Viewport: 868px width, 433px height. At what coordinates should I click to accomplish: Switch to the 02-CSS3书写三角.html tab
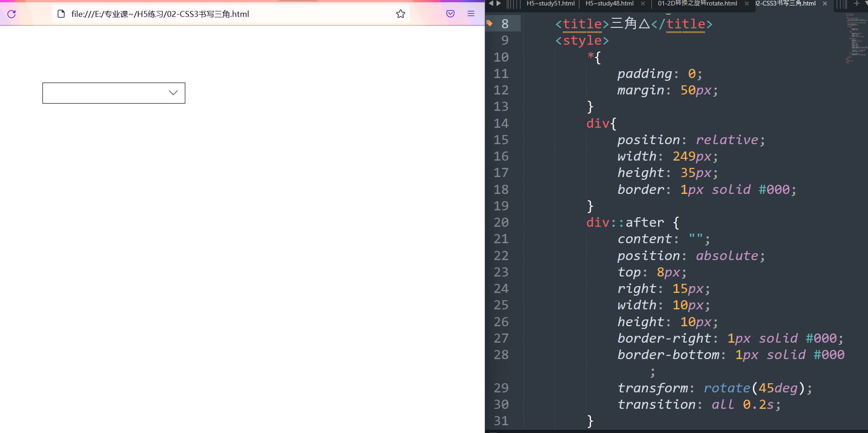pos(786,4)
